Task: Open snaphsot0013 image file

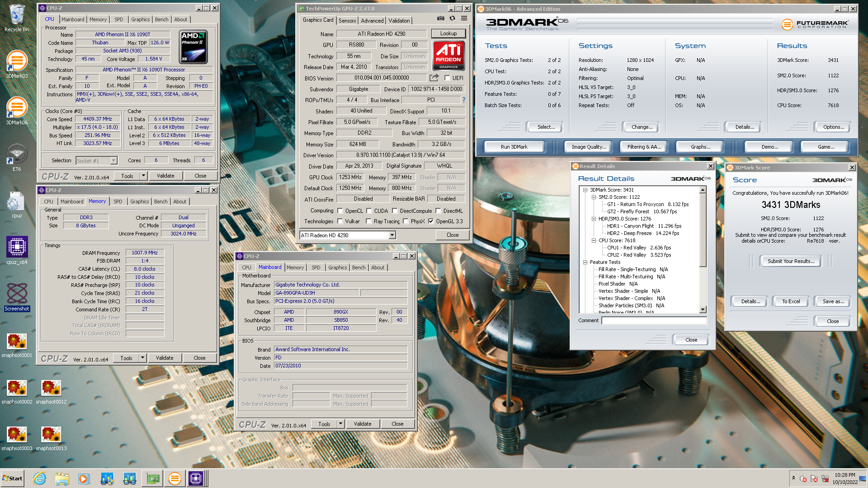Action: click(x=51, y=438)
